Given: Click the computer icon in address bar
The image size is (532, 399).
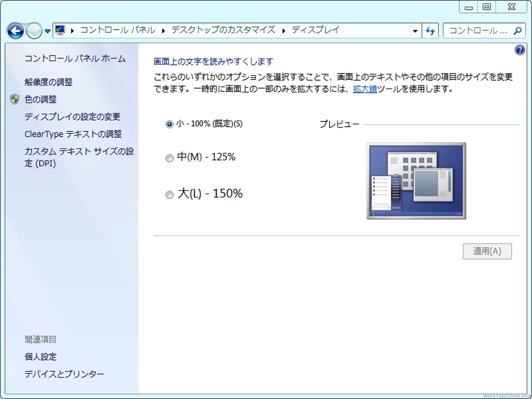Looking at the screenshot, I should (60, 30).
